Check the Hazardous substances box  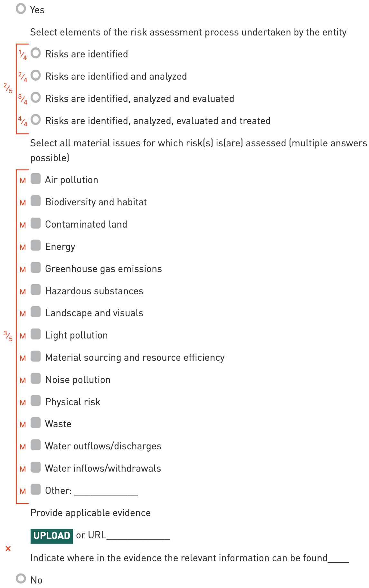[x=36, y=290]
